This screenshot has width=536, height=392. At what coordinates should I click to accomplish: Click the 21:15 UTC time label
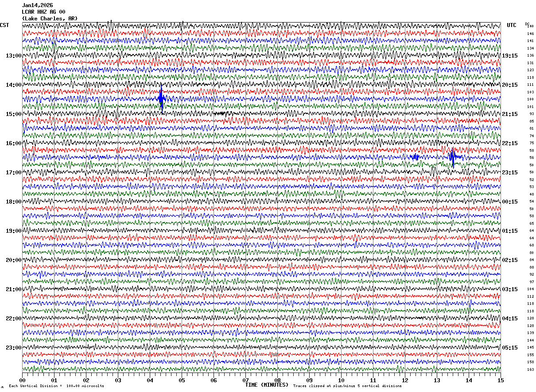pos(510,114)
